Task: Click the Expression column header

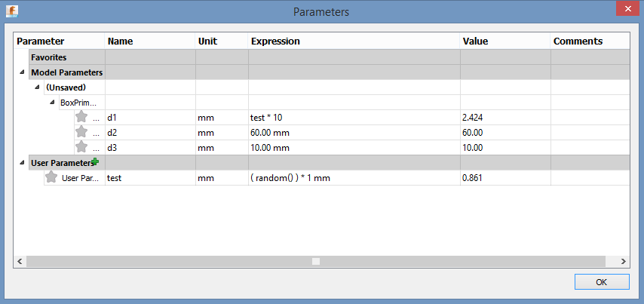Action: [x=354, y=41]
